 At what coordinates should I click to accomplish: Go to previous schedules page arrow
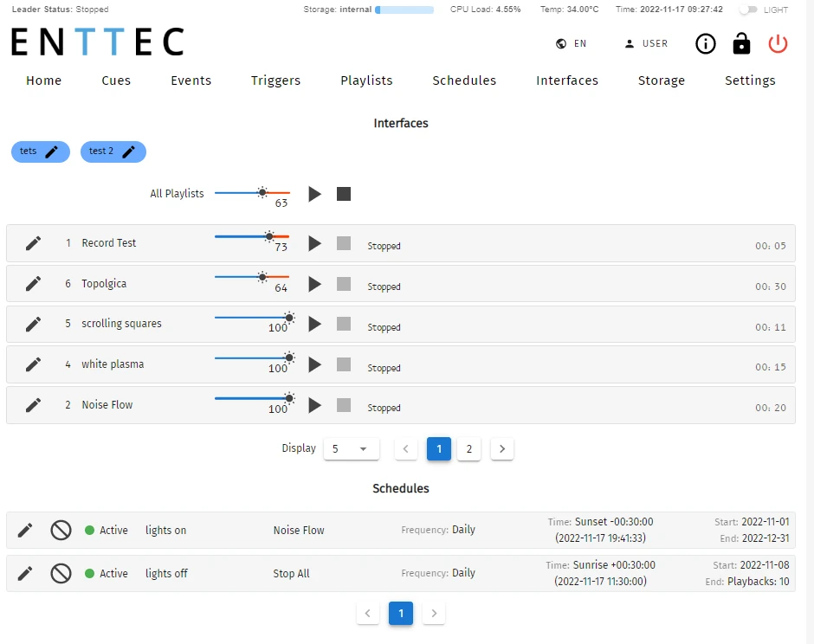click(x=367, y=614)
